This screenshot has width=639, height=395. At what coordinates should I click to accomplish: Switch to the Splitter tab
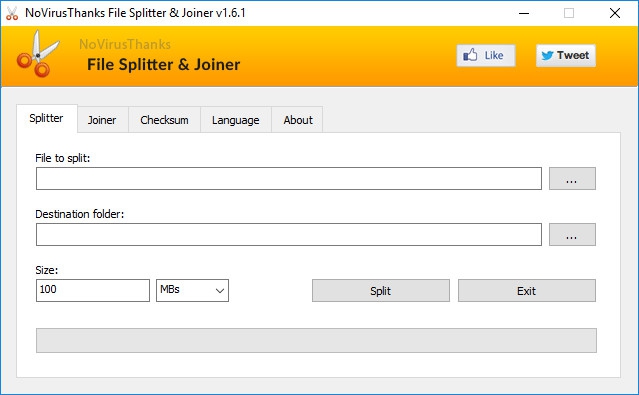[46, 118]
